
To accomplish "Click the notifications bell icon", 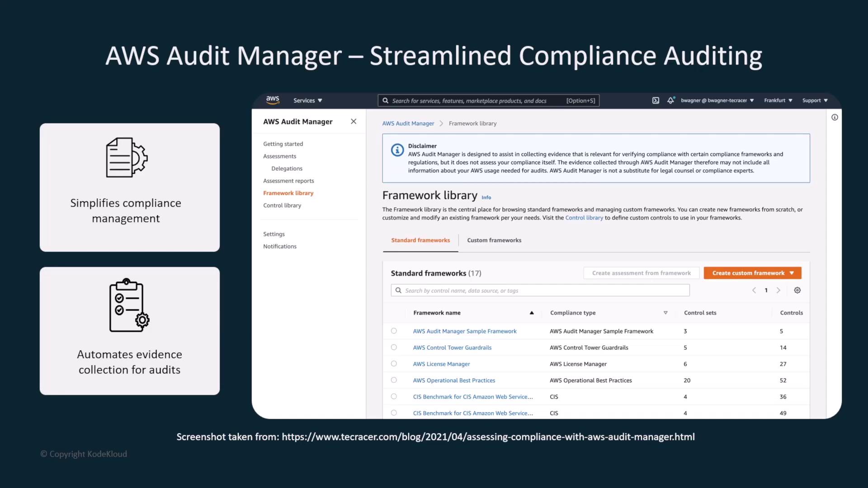I will 670,100.
